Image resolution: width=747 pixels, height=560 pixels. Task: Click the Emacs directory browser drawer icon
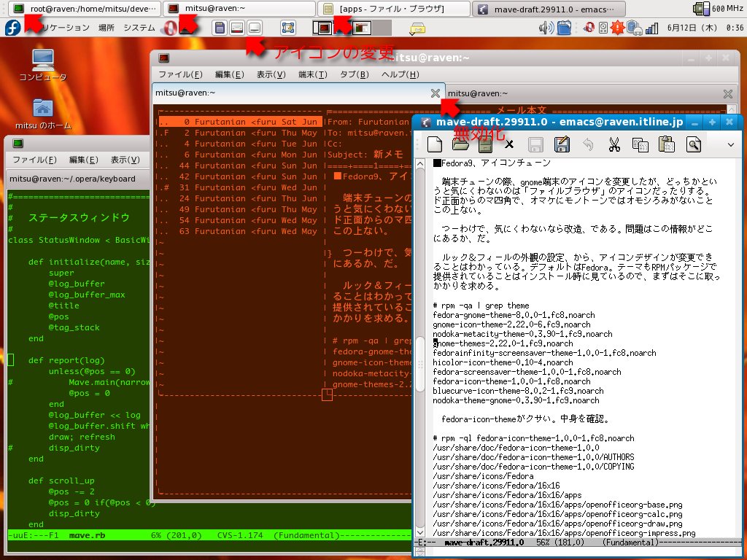point(486,144)
